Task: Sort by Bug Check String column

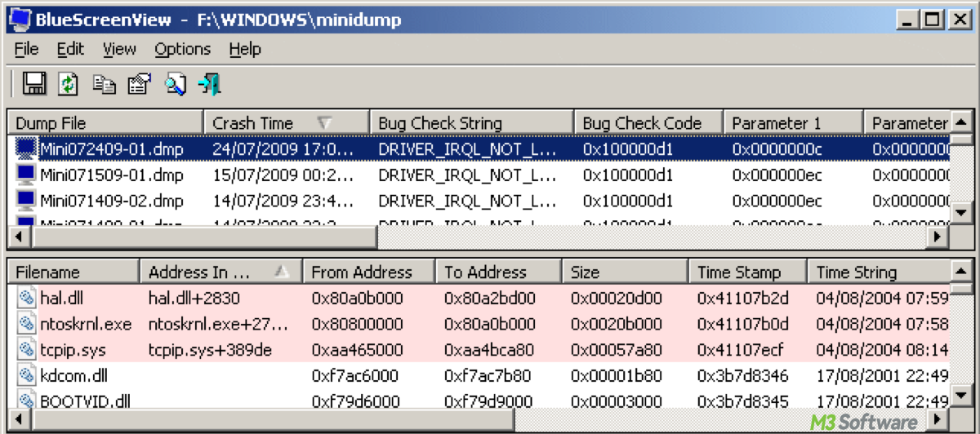Action: [472, 123]
